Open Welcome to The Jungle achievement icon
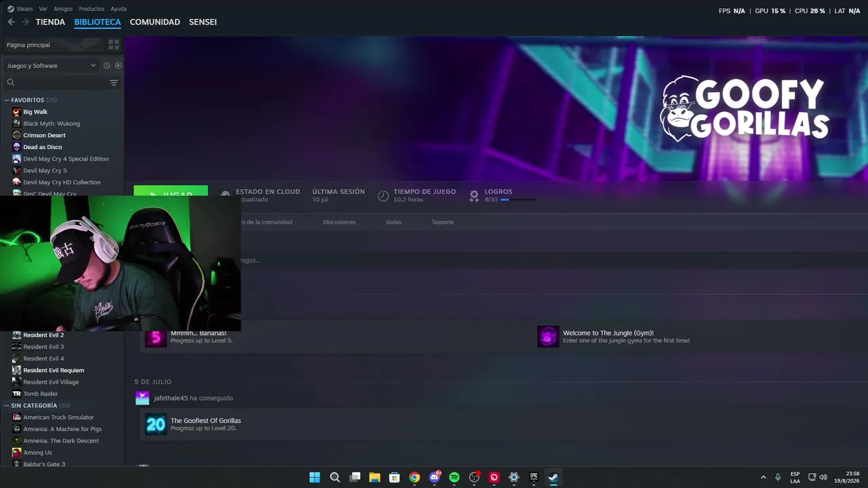This screenshot has width=868, height=488. click(x=548, y=336)
